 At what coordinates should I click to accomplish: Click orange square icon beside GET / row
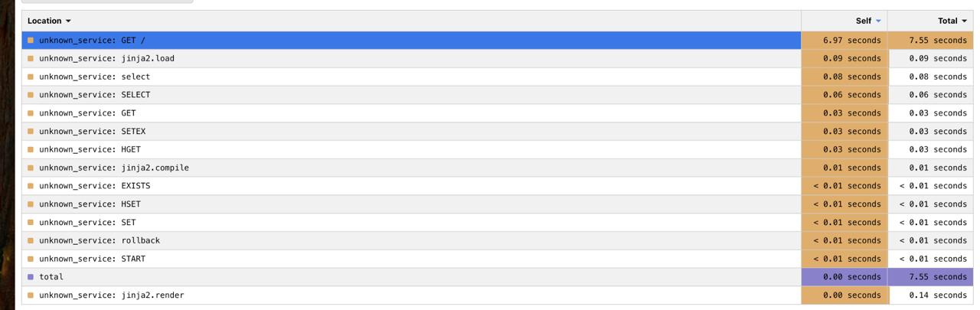pyautogui.click(x=31, y=40)
